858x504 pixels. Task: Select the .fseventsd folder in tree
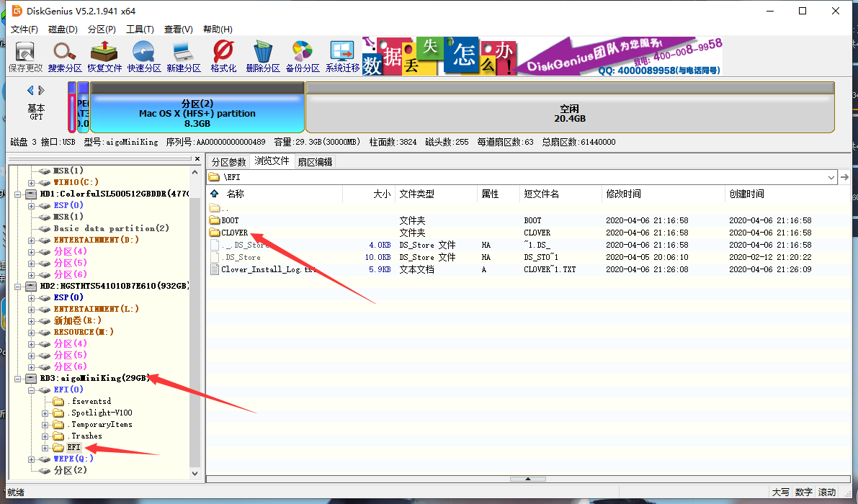(x=91, y=401)
